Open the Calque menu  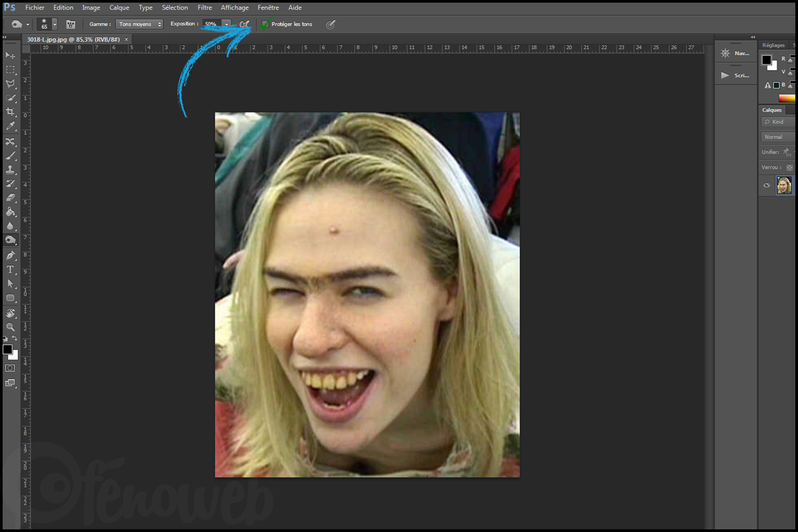pos(120,7)
